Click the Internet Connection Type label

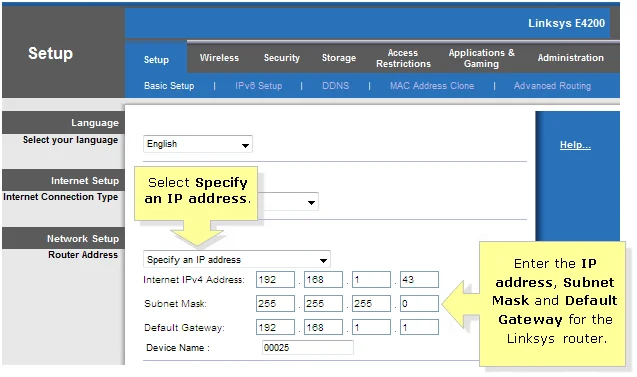point(61,197)
